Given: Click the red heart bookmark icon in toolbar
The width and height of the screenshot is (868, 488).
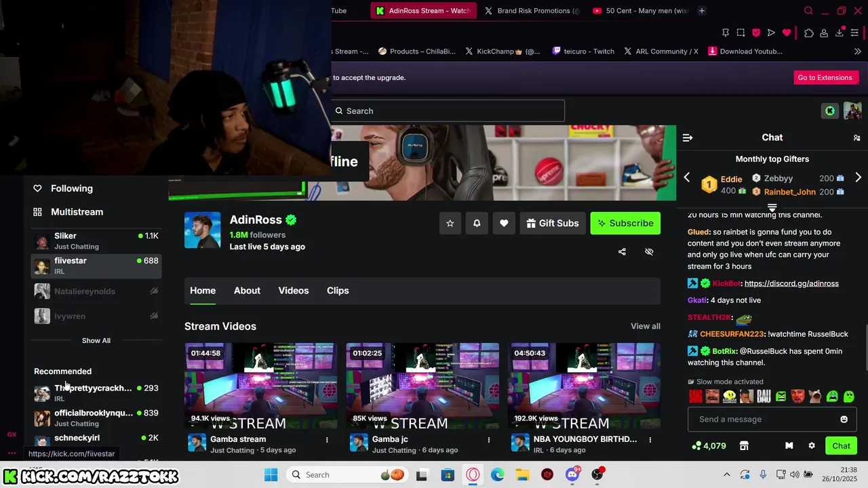Looking at the screenshot, I should (787, 33).
